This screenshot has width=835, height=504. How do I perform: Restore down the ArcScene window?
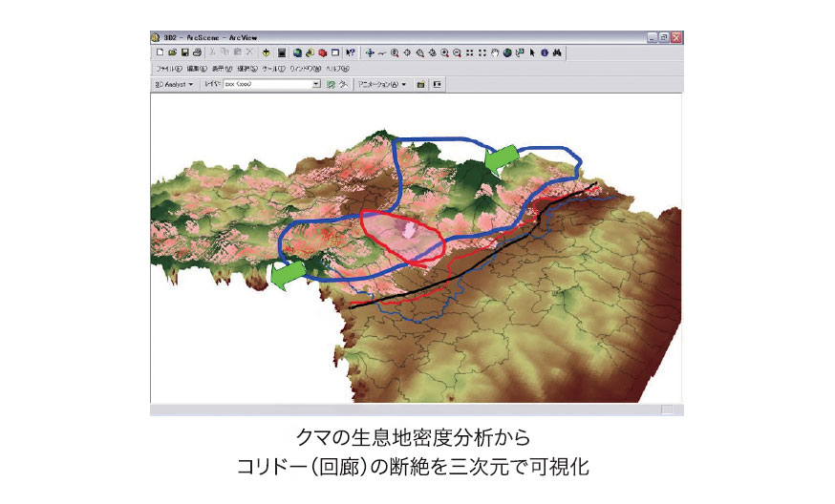[664, 37]
